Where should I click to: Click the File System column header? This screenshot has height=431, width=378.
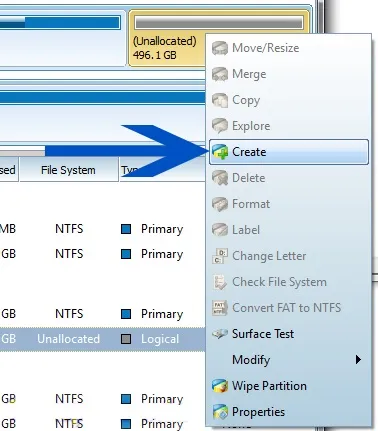(68, 170)
